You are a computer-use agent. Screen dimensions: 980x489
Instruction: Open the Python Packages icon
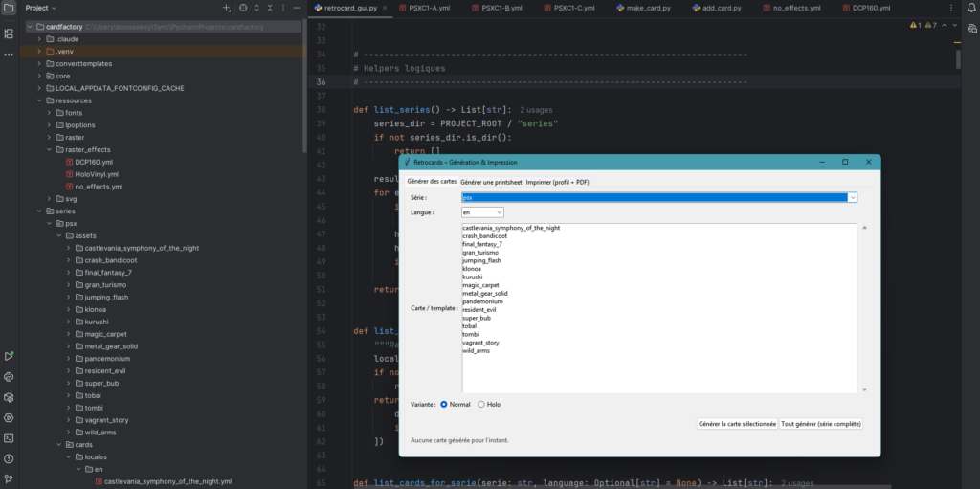point(9,397)
